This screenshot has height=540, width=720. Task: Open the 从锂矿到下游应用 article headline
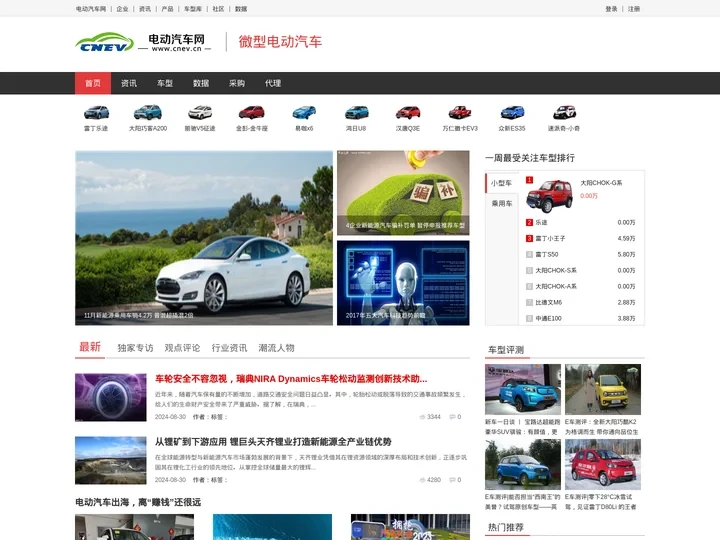click(x=273, y=442)
